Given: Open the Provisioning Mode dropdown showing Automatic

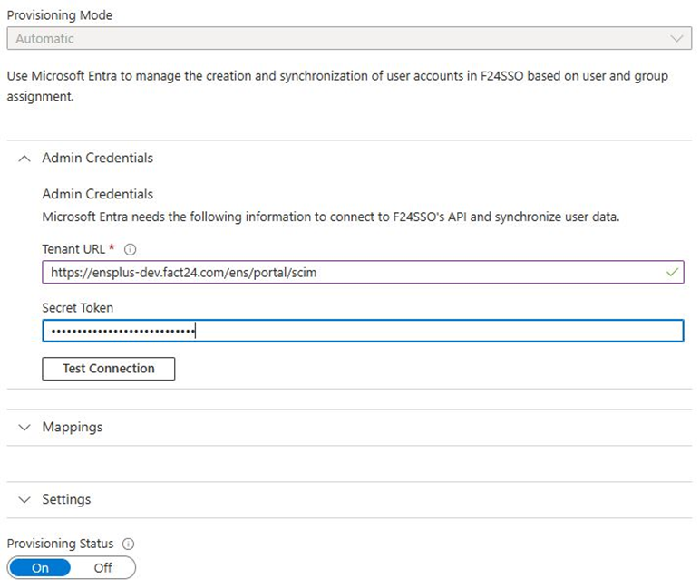Looking at the screenshot, I should (x=349, y=38).
